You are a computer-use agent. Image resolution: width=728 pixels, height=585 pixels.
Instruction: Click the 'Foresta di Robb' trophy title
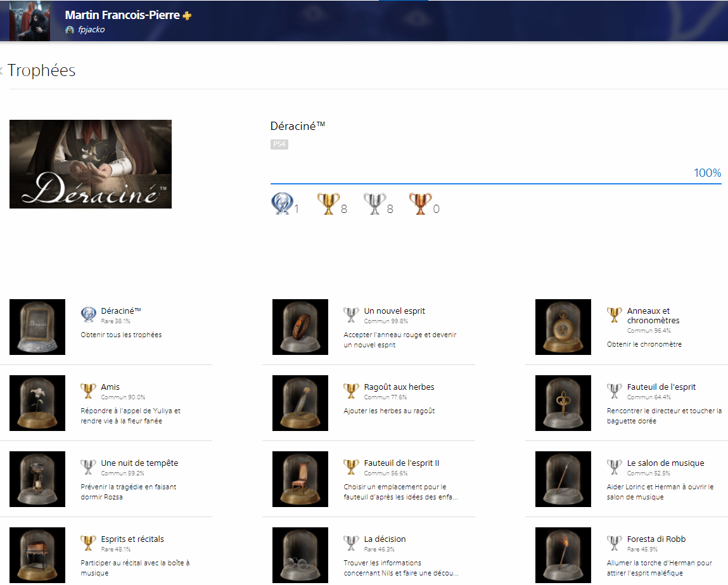coord(656,539)
